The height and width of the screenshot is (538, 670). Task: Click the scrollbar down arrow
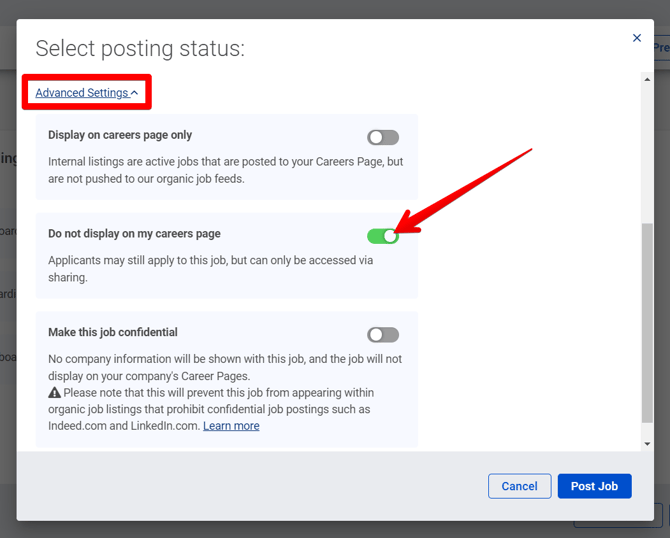coord(647,443)
